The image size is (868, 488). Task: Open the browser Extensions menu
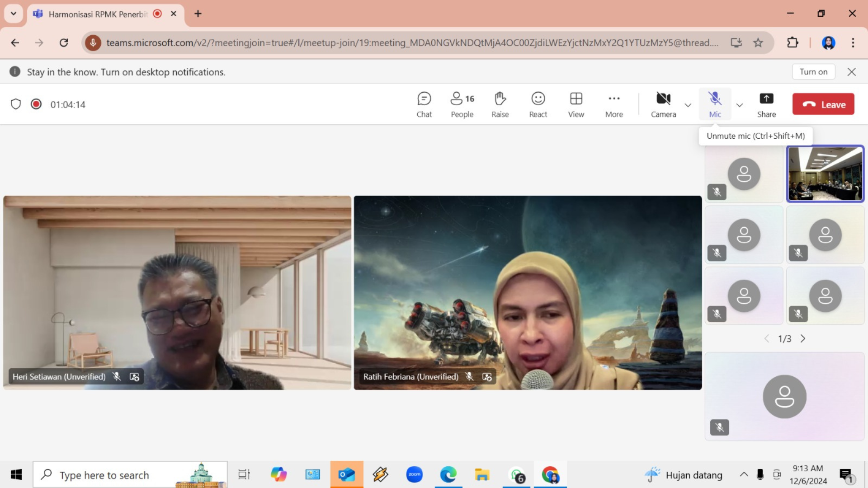pyautogui.click(x=793, y=42)
